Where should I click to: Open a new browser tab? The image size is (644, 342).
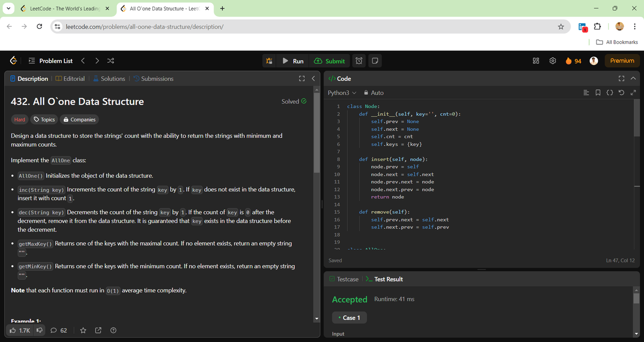[x=222, y=9]
